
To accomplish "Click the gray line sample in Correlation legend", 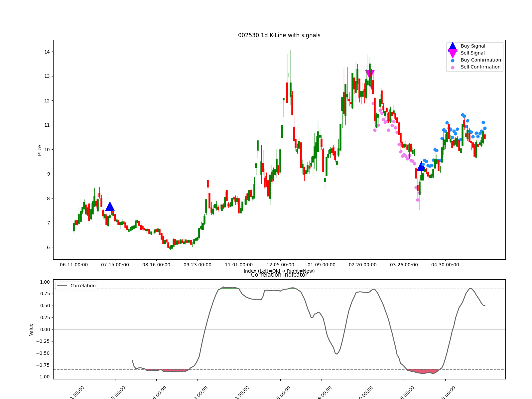I will coord(62,286).
